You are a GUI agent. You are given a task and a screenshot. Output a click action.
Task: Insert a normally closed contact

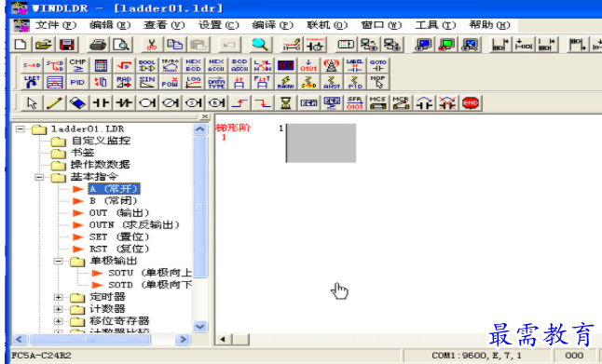click(x=124, y=102)
